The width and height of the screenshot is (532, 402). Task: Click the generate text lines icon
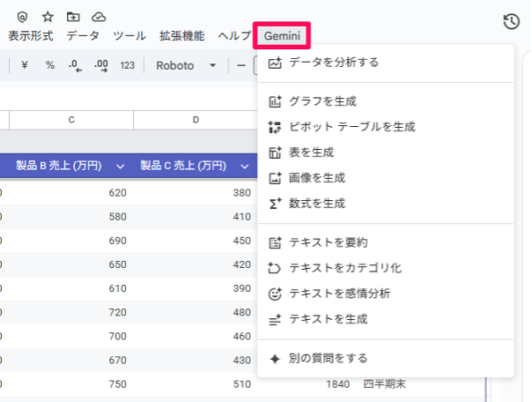point(275,319)
